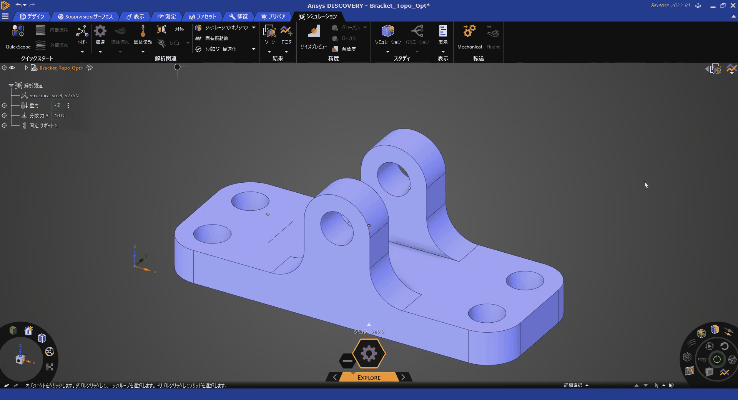Click the fidelity preview stair icon
738x400 pixels.
click(x=313, y=32)
